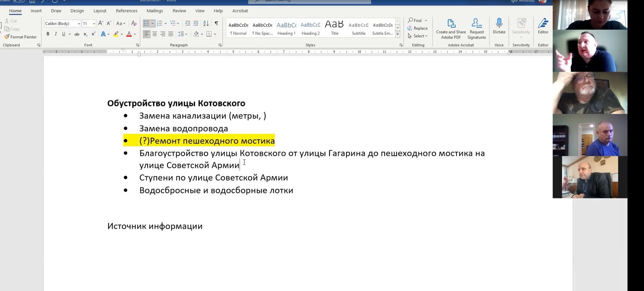Open the References ribbon tab
Screen dimensions: 644x291
tap(126, 11)
